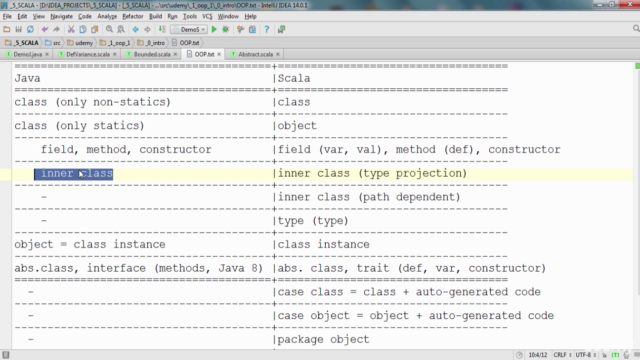Open the Analyze menu
The width and height of the screenshot is (640, 360).
pos(107,16)
